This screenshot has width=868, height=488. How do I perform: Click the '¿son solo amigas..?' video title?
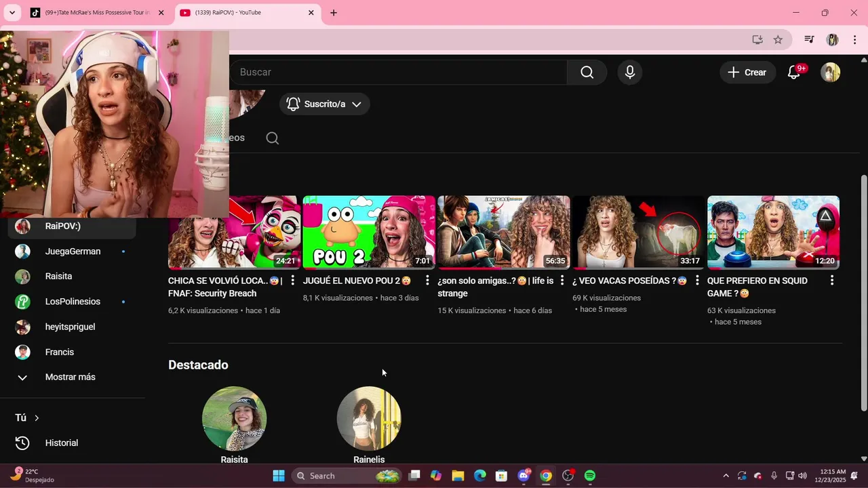click(496, 287)
